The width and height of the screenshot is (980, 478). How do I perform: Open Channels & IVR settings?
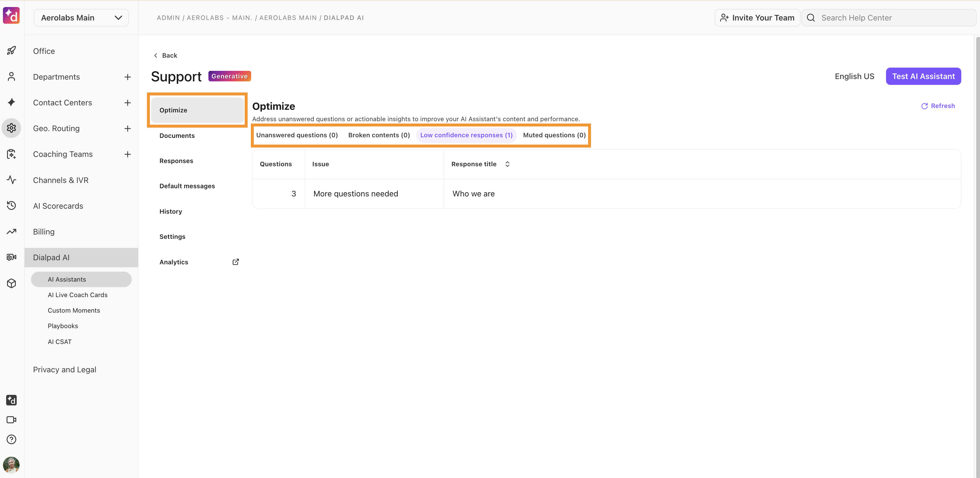coord(81,180)
